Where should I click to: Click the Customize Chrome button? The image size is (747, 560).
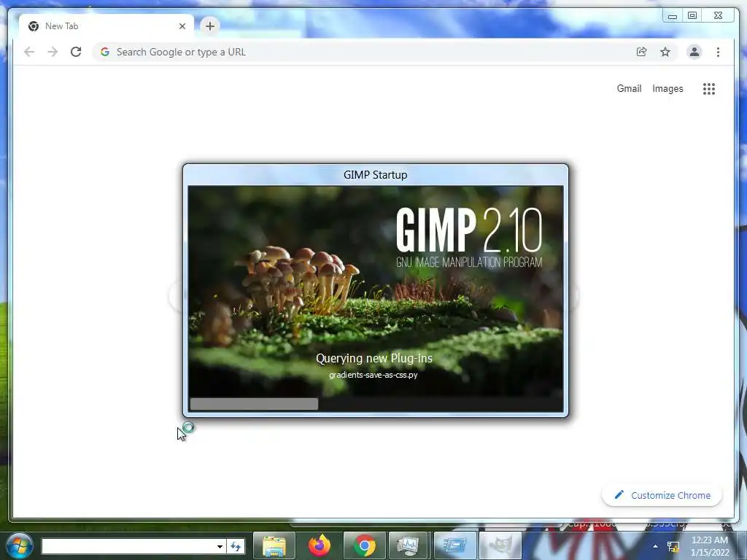click(x=662, y=495)
